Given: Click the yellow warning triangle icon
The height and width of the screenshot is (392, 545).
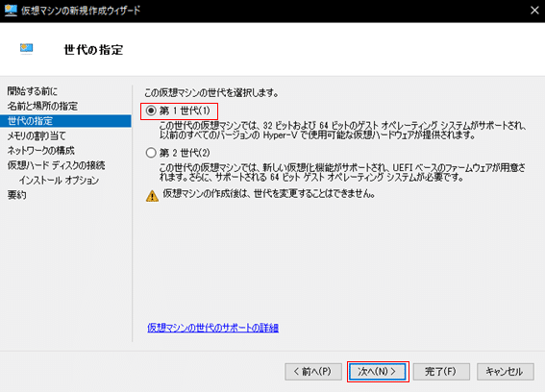Looking at the screenshot, I should tap(152, 196).
